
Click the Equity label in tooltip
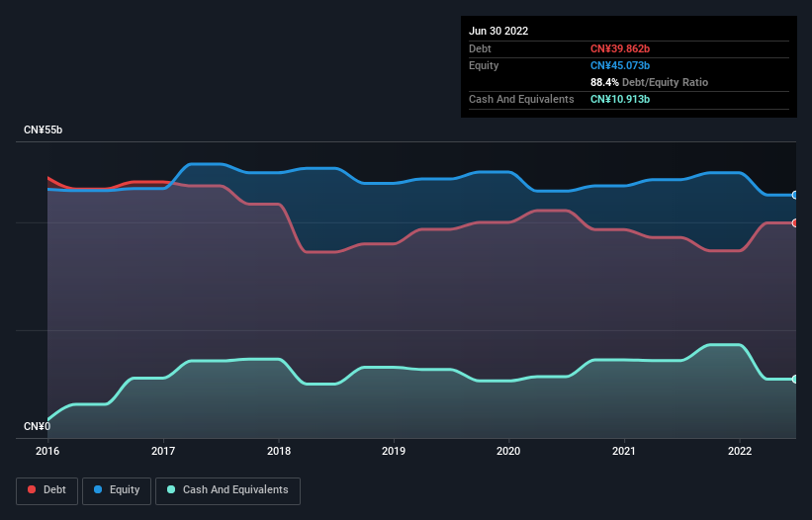(x=484, y=65)
